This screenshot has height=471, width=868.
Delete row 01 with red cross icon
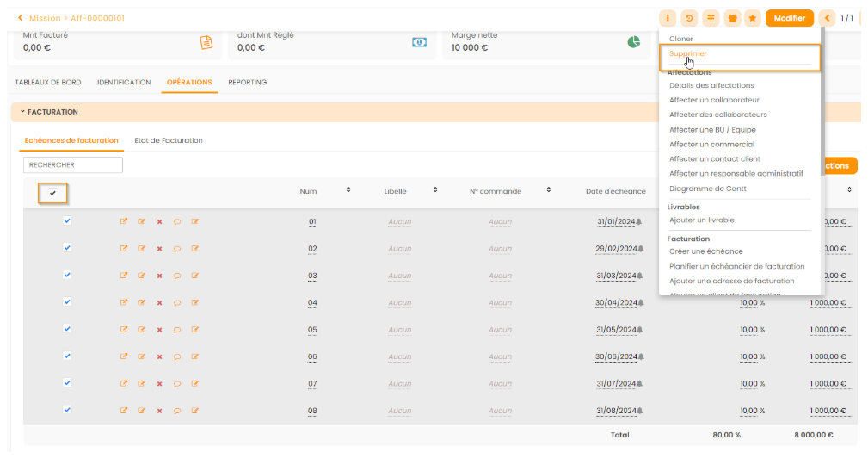(159, 222)
